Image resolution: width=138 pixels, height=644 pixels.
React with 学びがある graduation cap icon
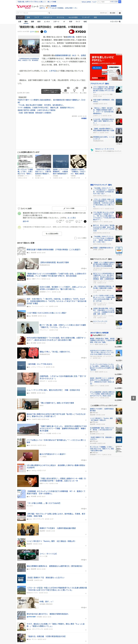pyautogui.click(x=66, y=91)
